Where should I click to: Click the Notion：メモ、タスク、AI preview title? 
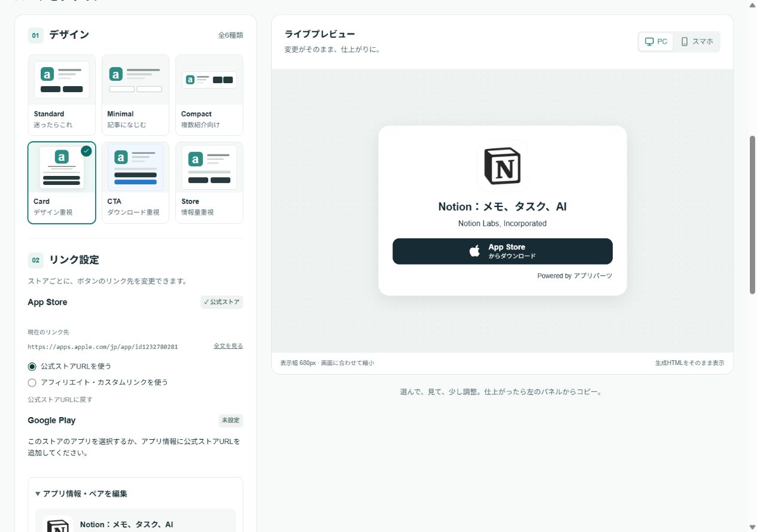click(x=503, y=207)
